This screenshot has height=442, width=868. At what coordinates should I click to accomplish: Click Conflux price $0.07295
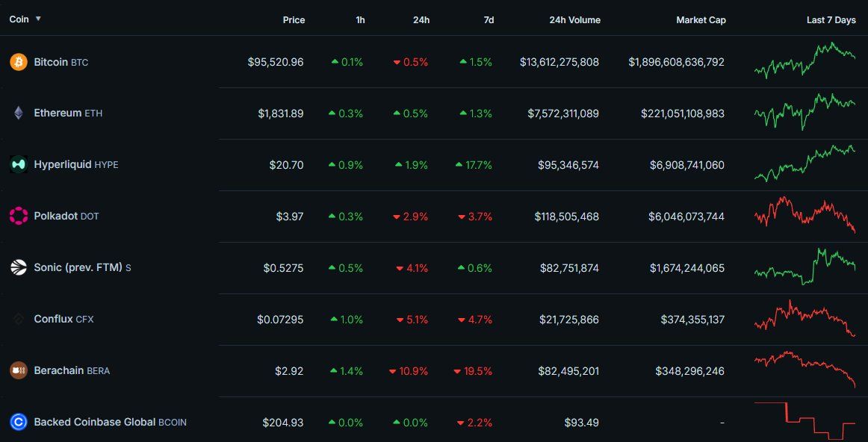pos(280,320)
